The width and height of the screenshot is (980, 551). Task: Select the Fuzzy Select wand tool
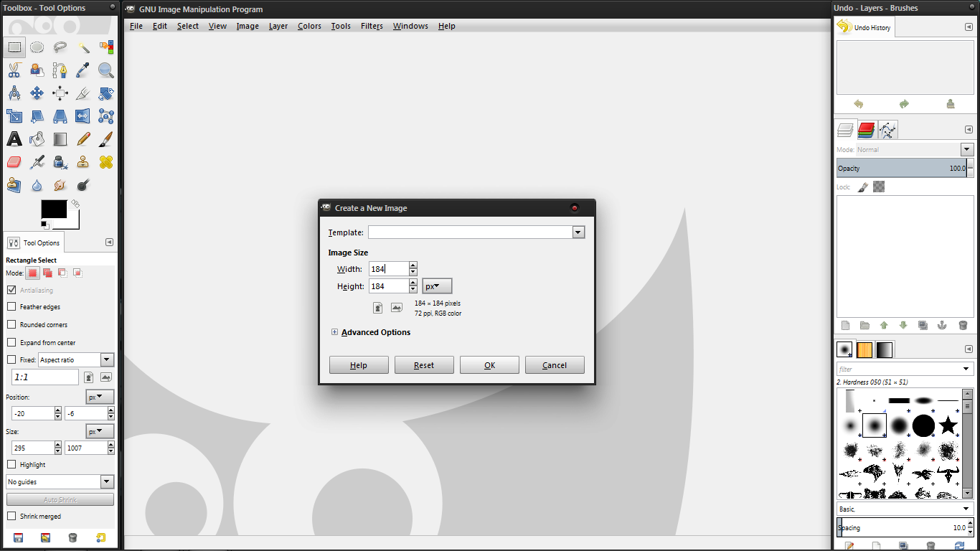point(83,47)
